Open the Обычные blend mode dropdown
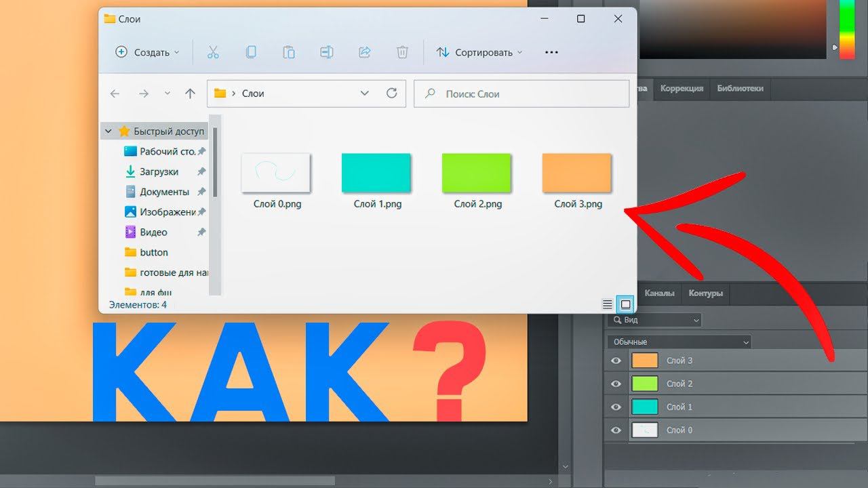Image resolution: width=868 pixels, height=488 pixels. (679, 342)
